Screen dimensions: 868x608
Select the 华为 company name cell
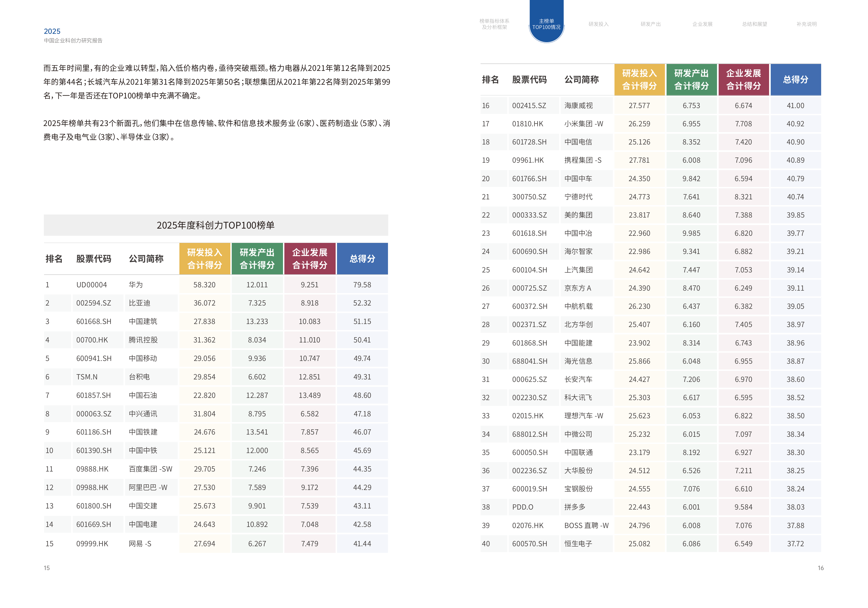(136, 285)
